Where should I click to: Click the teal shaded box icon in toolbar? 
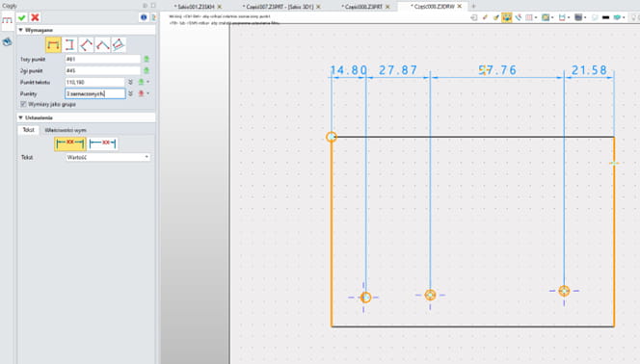coord(617,17)
